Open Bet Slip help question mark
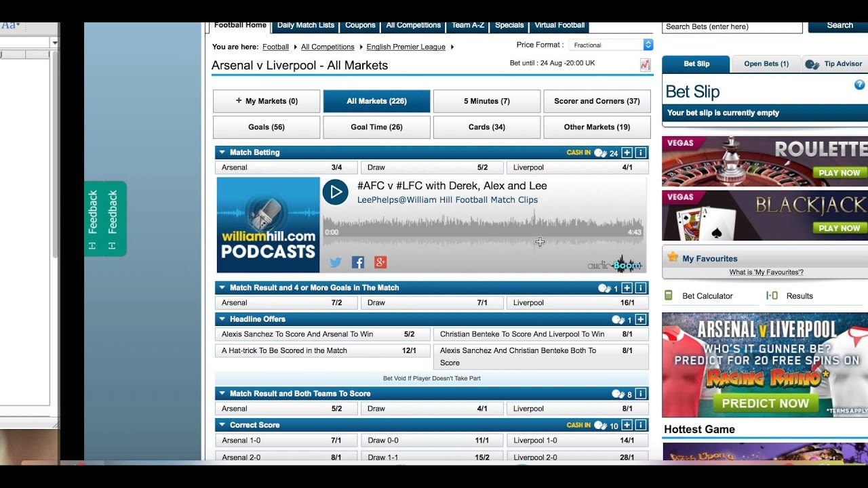The image size is (868, 488). [859, 85]
